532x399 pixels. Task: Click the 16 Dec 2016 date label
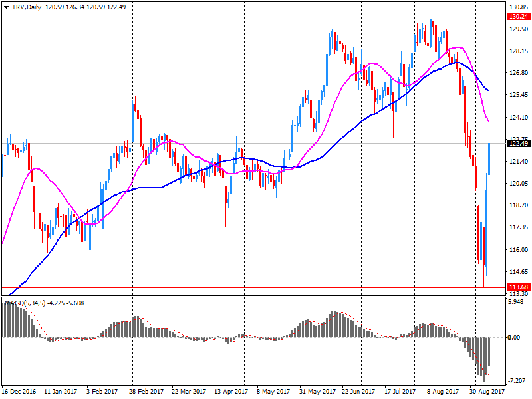tap(19, 392)
